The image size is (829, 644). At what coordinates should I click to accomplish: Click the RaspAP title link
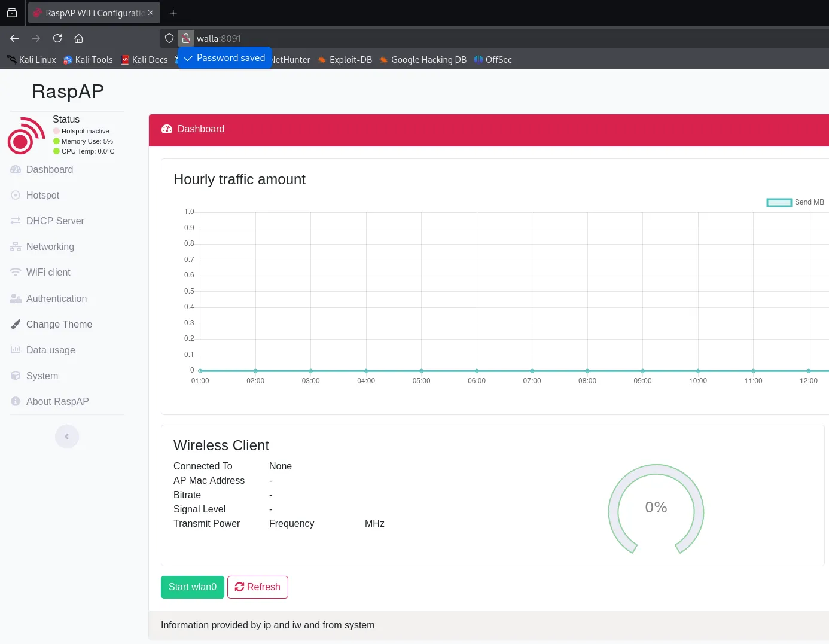[68, 91]
